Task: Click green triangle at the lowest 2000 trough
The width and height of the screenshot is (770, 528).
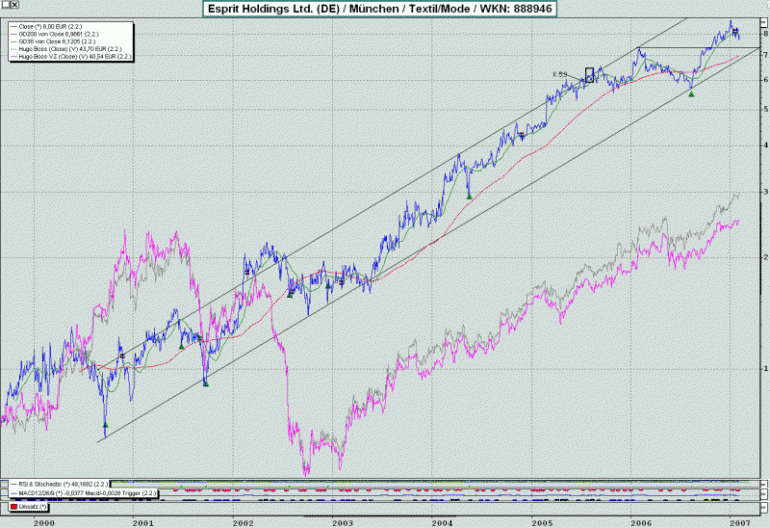Action: (105, 425)
